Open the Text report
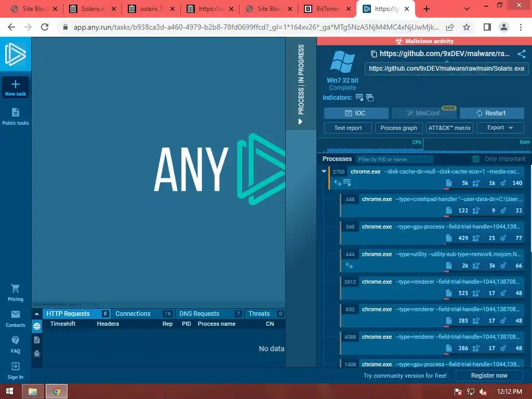 [x=348, y=128]
